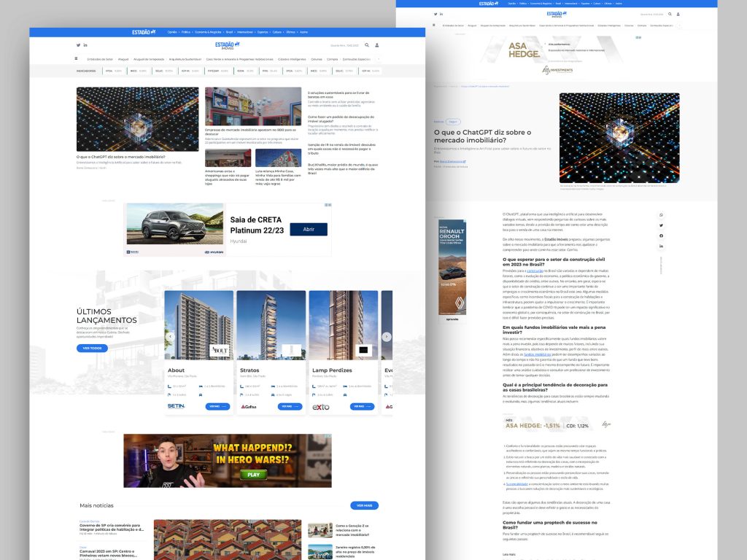Open the user account icon on the homepage
This screenshot has height=560, width=747.
tap(377, 45)
